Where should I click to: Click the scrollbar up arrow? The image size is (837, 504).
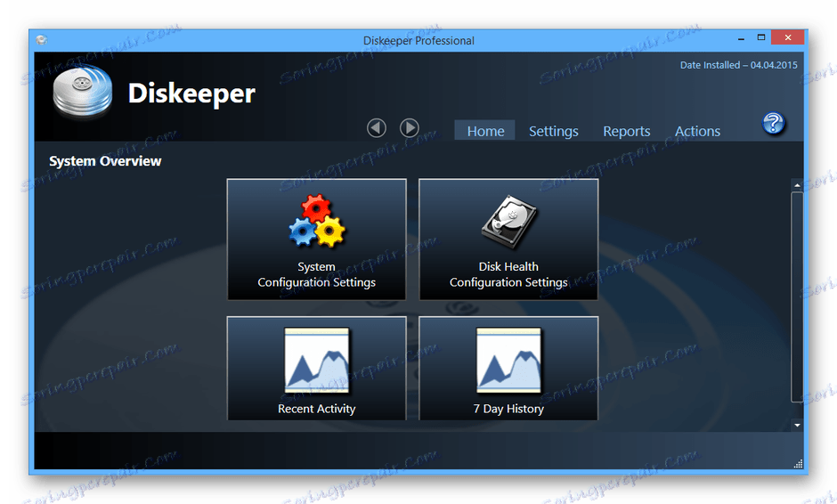[x=797, y=185]
